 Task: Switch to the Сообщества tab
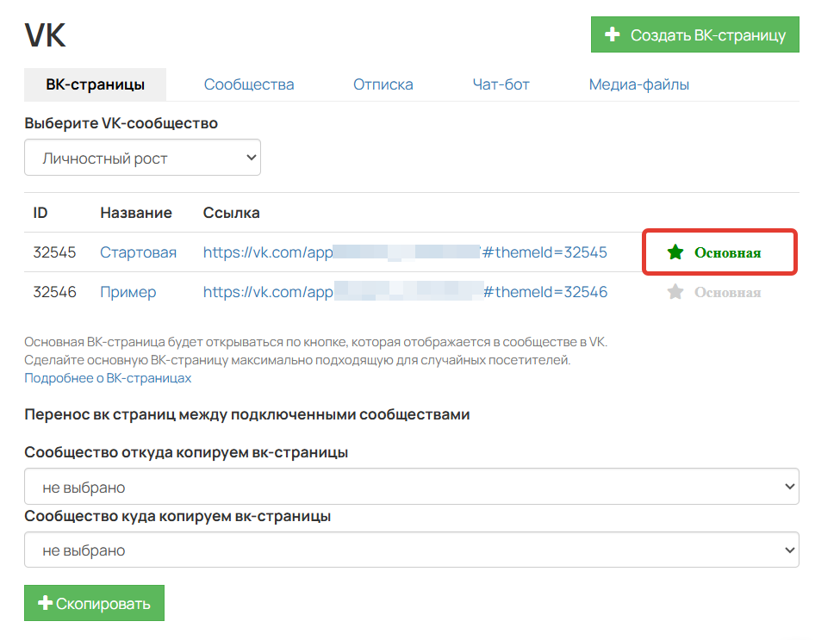248,84
